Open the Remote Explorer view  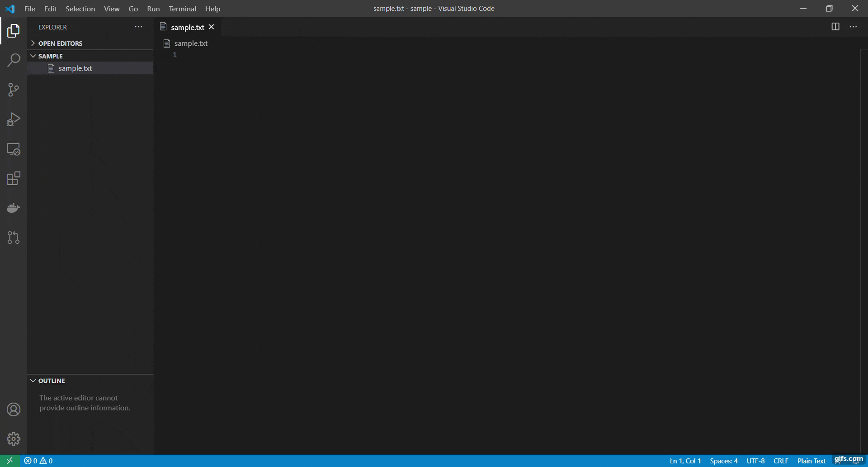pos(14,149)
